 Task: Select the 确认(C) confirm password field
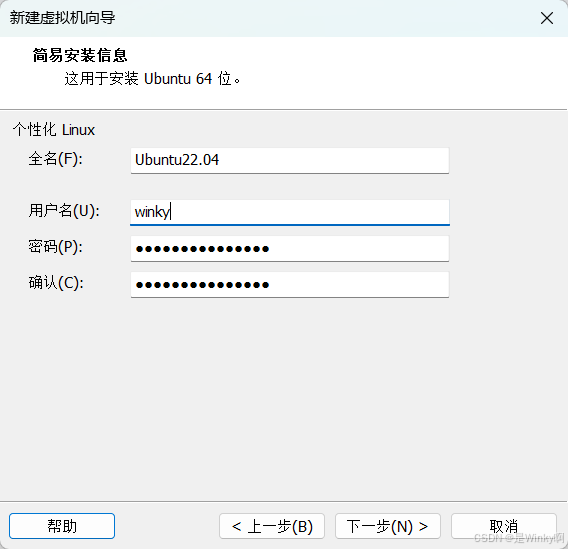click(290, 285)
